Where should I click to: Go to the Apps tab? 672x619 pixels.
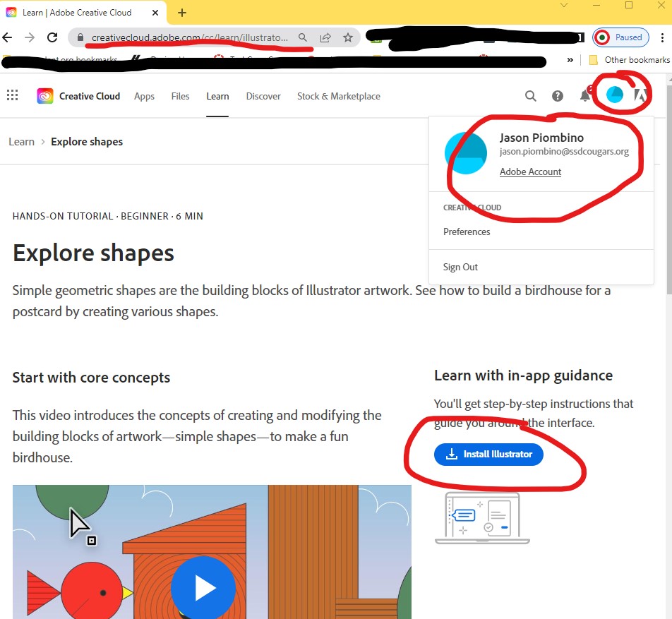pos(144,97)
